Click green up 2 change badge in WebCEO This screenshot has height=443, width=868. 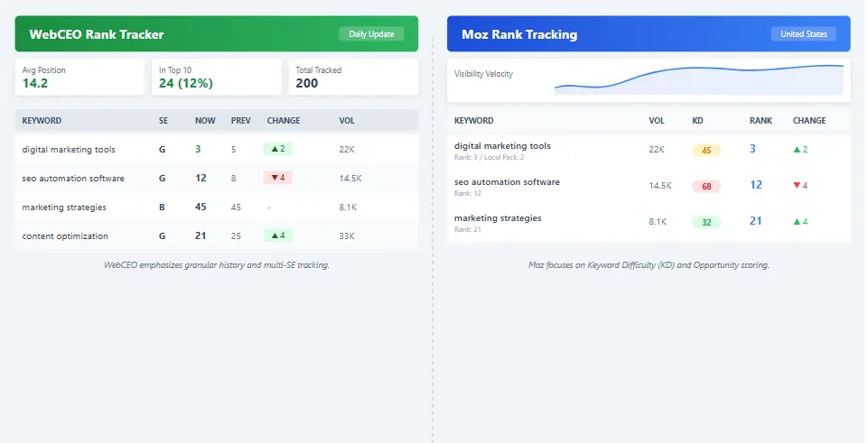click(278, 149)
